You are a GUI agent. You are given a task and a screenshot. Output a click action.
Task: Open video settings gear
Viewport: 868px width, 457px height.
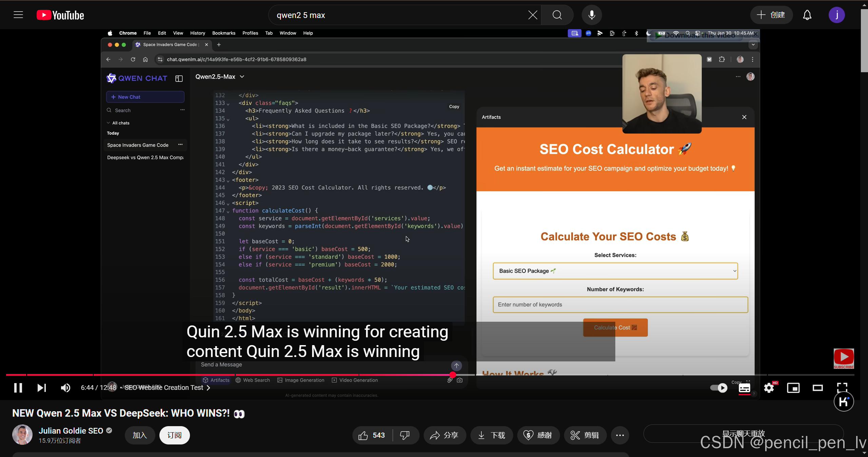click(x=769, y=388)
